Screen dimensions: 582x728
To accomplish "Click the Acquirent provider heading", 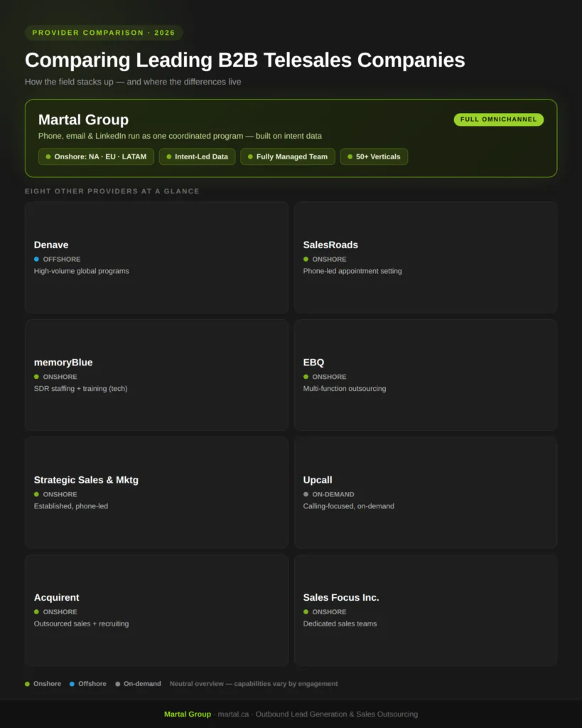I will click(56, 597).
